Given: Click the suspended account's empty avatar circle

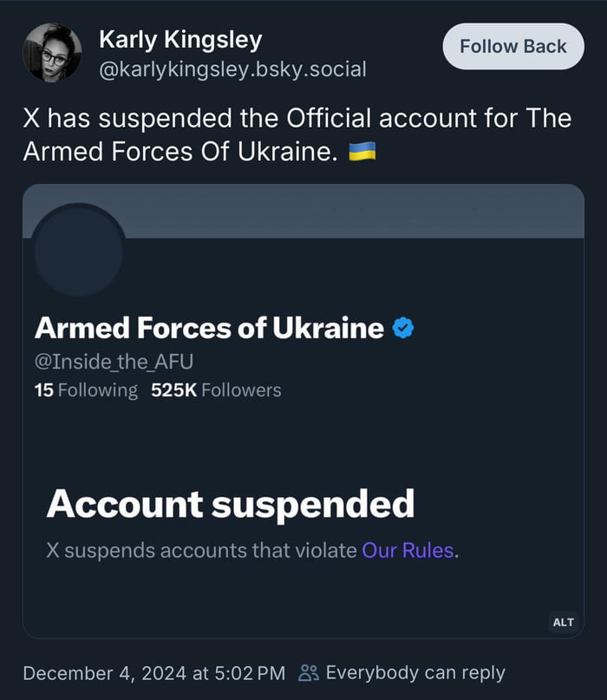Looking at the screenshot, I should (78, 250).
